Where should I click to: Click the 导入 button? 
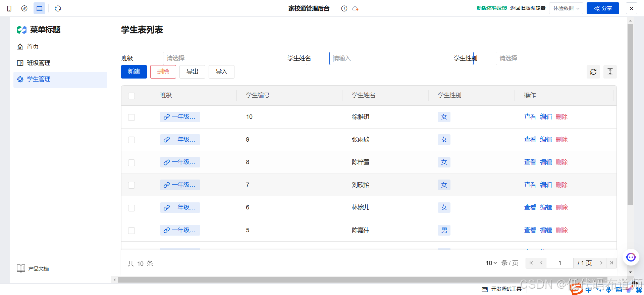click(221, 72)
